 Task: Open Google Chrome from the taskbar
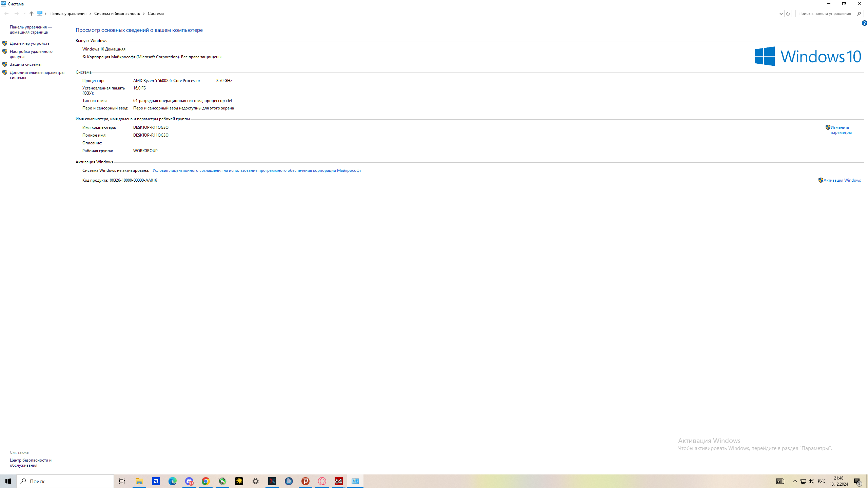coord(206,481)
